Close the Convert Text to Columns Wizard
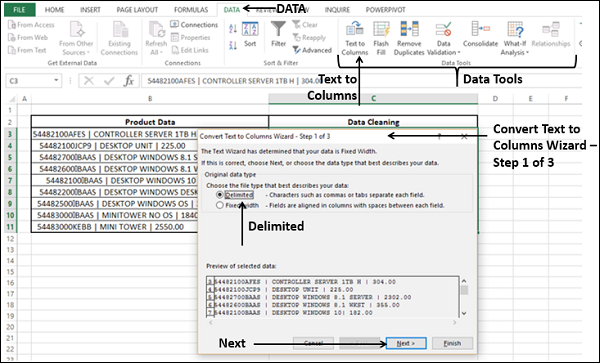Viewport: 600px width, 363px height. coord(464,136)
